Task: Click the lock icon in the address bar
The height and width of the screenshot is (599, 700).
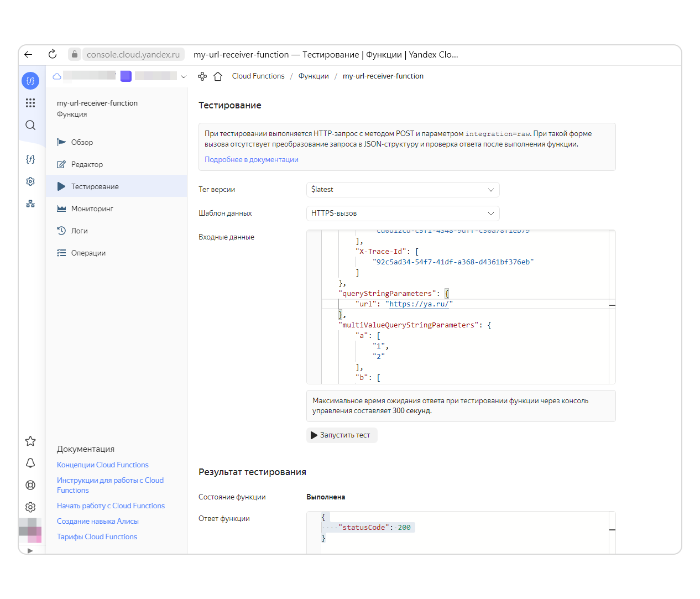Action: (x=75, y=54)
